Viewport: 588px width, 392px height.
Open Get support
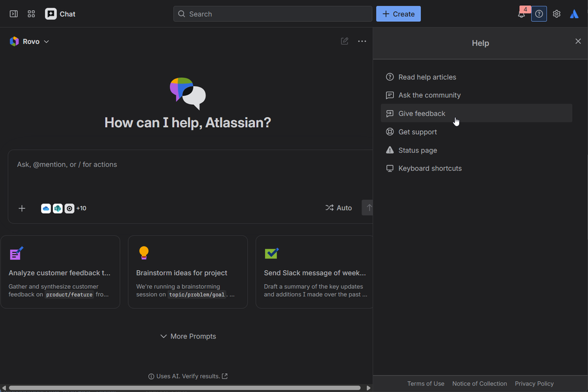point(476,132)
